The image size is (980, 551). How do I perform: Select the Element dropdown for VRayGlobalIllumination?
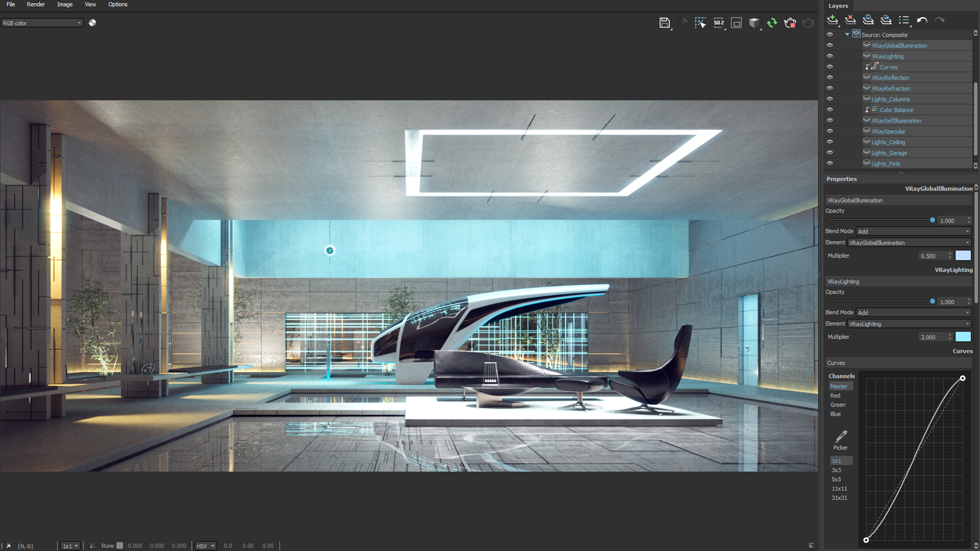coord(909,242)
